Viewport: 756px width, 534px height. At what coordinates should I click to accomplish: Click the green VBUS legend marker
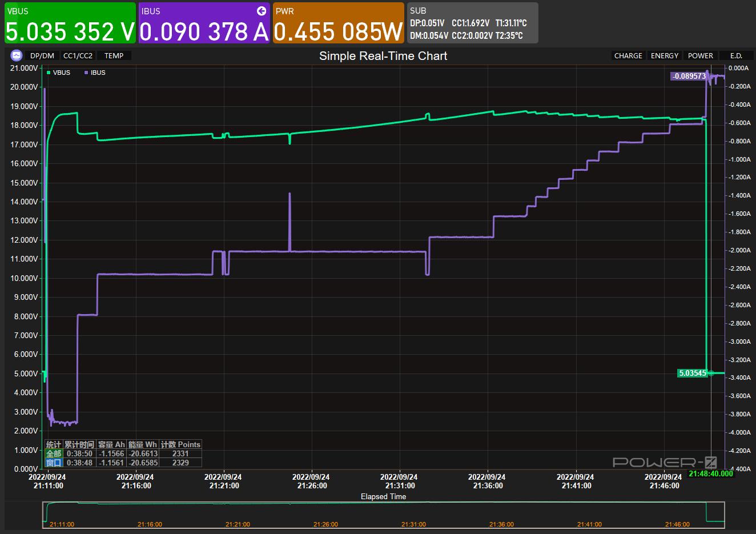pos(49,73)
